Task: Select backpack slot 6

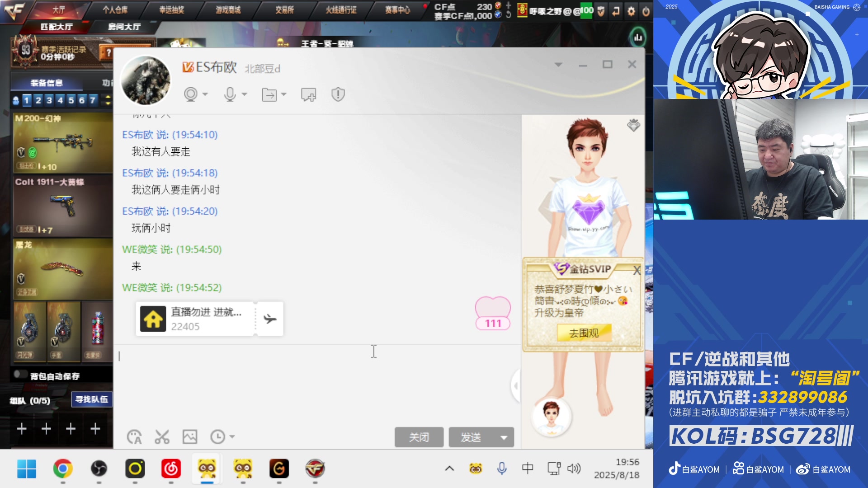Action: click(x=82, y=100)
